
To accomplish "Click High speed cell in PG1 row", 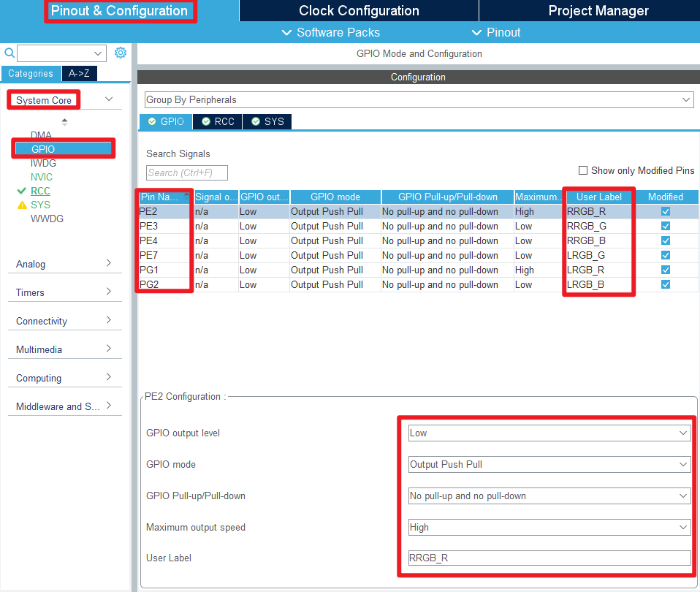I will [539, 270].
